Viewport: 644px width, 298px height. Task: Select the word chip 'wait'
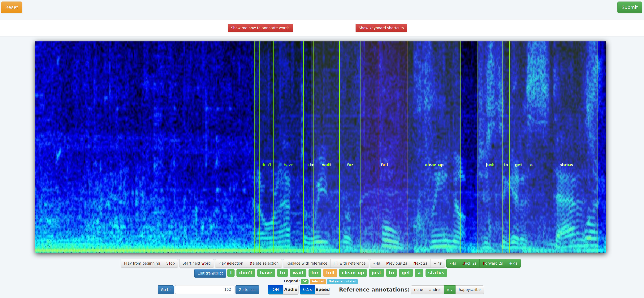[x=298, y=273]
